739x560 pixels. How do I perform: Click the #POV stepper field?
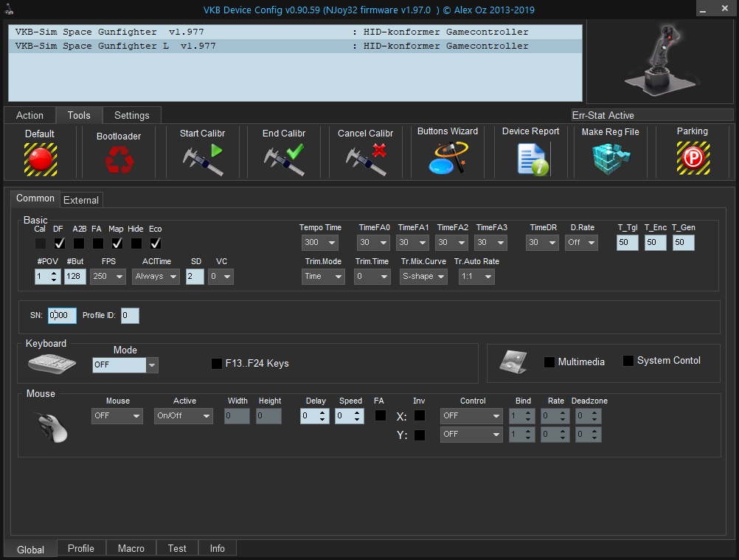click(x=48, y=276)
